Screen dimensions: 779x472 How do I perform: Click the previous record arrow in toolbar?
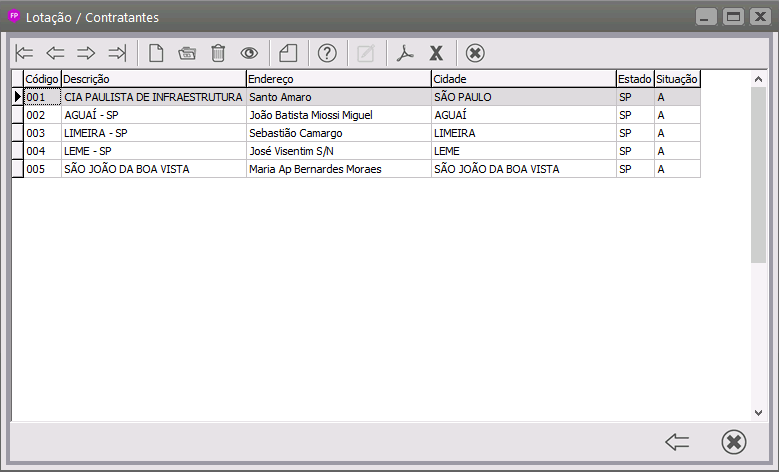[56, 53]
